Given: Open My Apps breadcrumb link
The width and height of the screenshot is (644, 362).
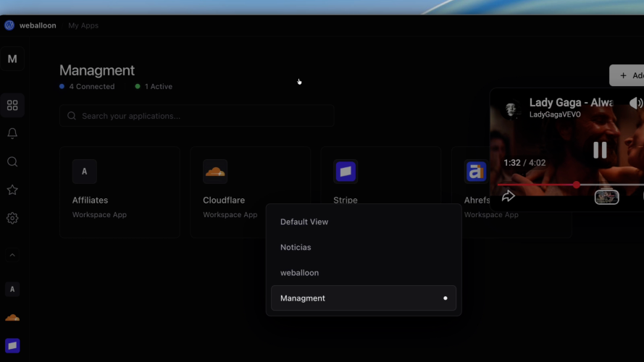Looking at the screenshot, I should [x=83, y=25].
